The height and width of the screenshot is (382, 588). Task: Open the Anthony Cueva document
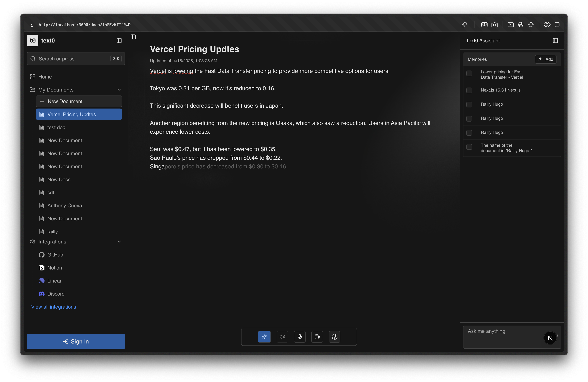point(64,205)
